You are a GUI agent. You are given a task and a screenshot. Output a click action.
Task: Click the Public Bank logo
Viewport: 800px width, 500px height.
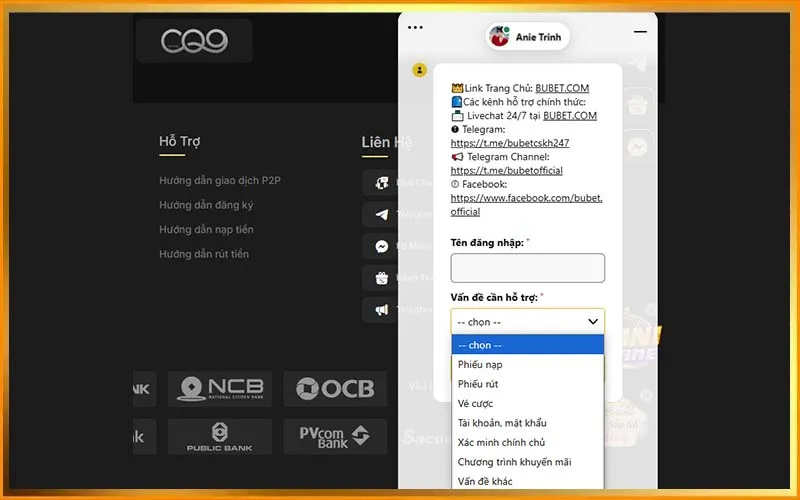click(x=220, y=437)
